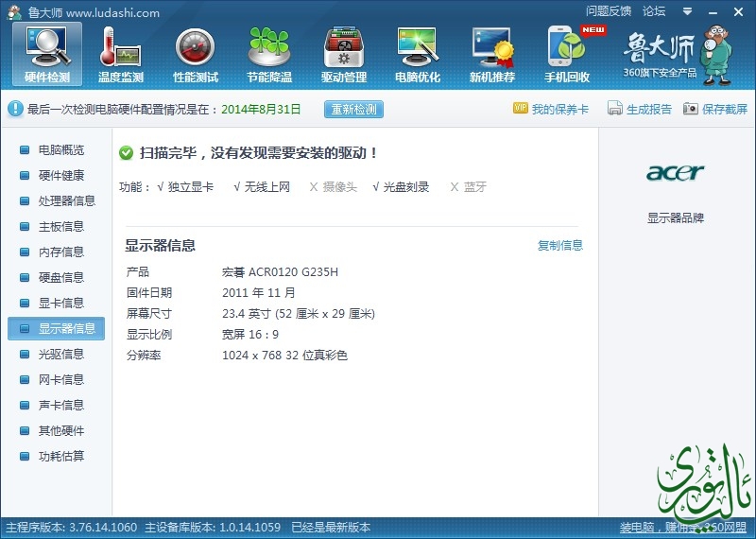Screen dimensions: 756x539
Task: Select 声卡信息 in sidebar
Action: (60, 406)
